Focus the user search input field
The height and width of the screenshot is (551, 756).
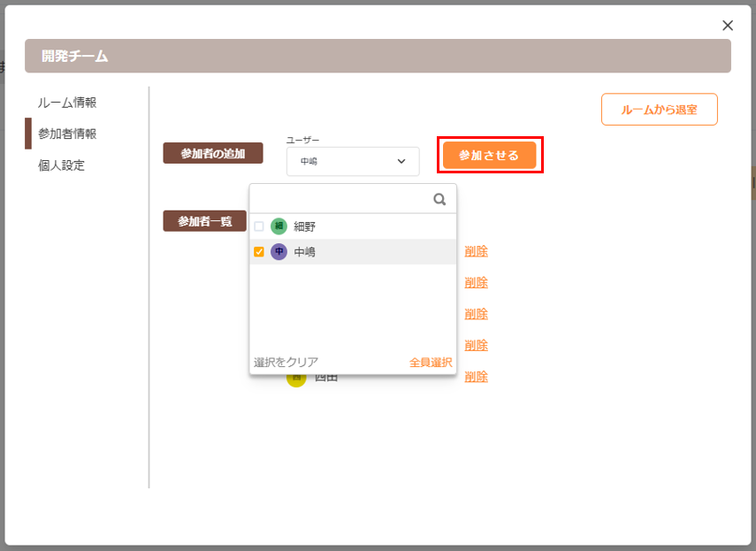tap(340, 200)
